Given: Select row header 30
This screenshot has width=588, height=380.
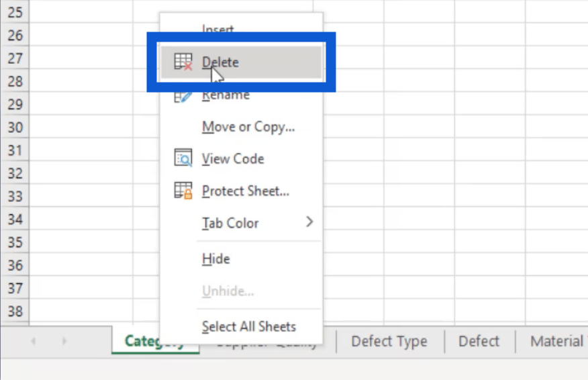Looking at the screenshot, I should pyautogui.click(x=15, y=128).
